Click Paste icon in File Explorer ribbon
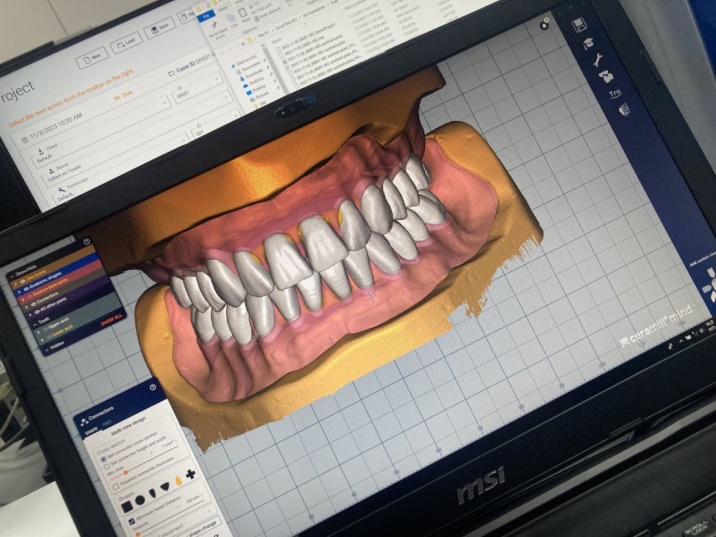716x537 pixels. (x=245, y=14)
